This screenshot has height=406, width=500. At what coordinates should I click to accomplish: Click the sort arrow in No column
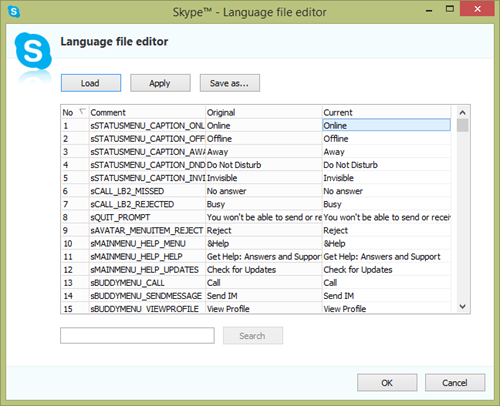click(x=82, y=111)
